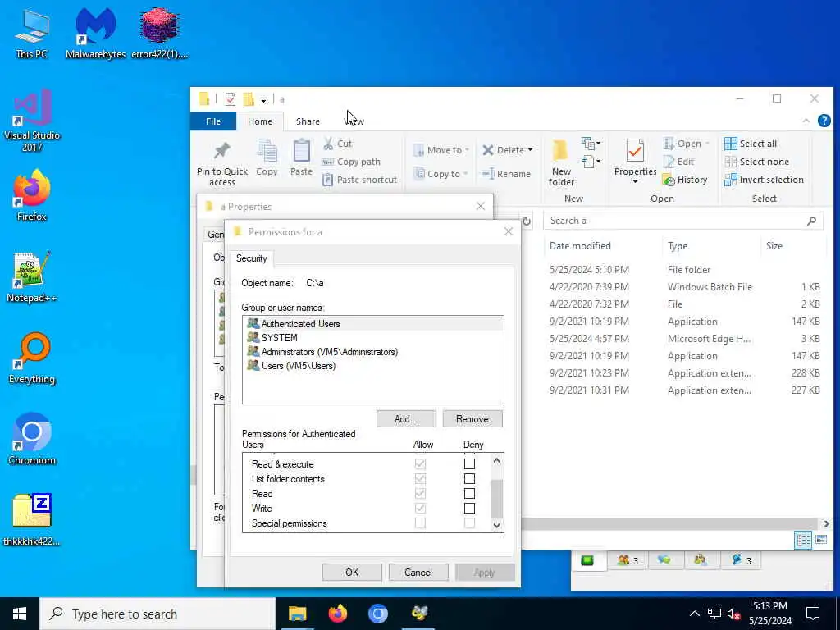
Task: Click the Rename ribbon command
Action: pyautogui.click(x=506, y=174)
